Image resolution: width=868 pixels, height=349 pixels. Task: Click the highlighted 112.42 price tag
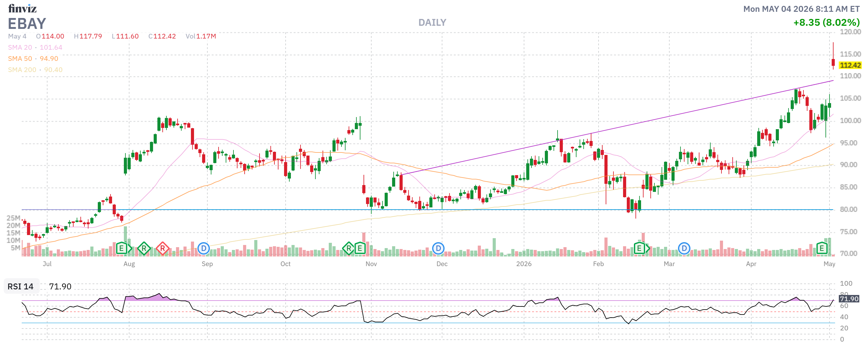pyautogui.click(x=850, y=65)
